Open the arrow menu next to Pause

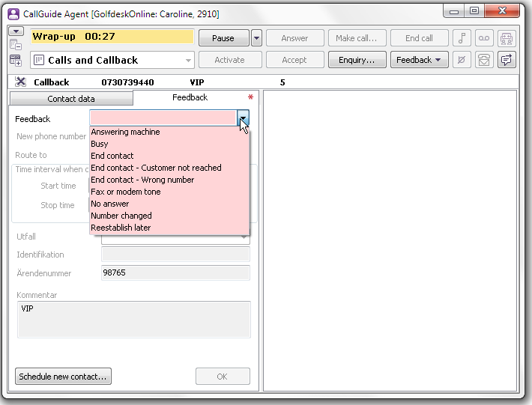click(256, 38)
